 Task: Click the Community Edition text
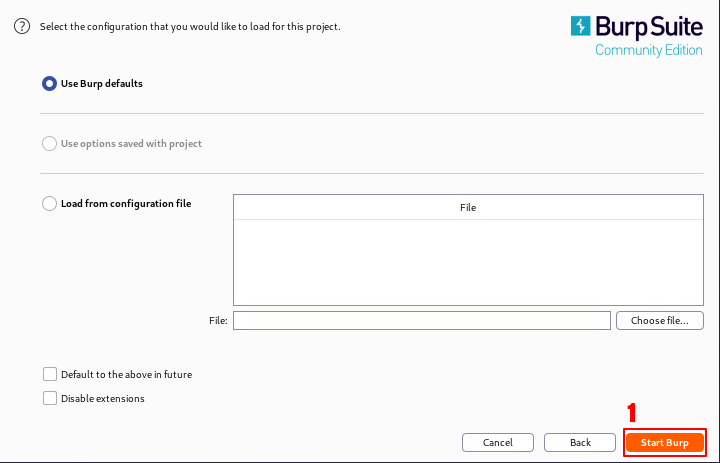tap(648, 50)
